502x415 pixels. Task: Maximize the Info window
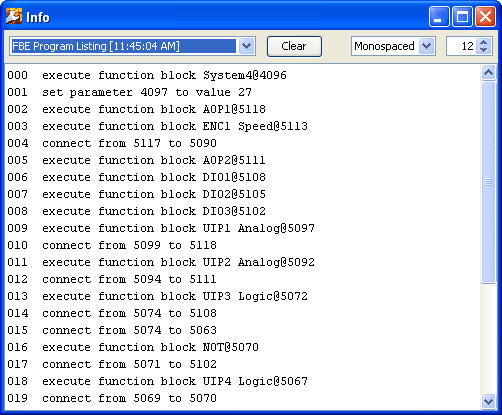pos(462,17)
